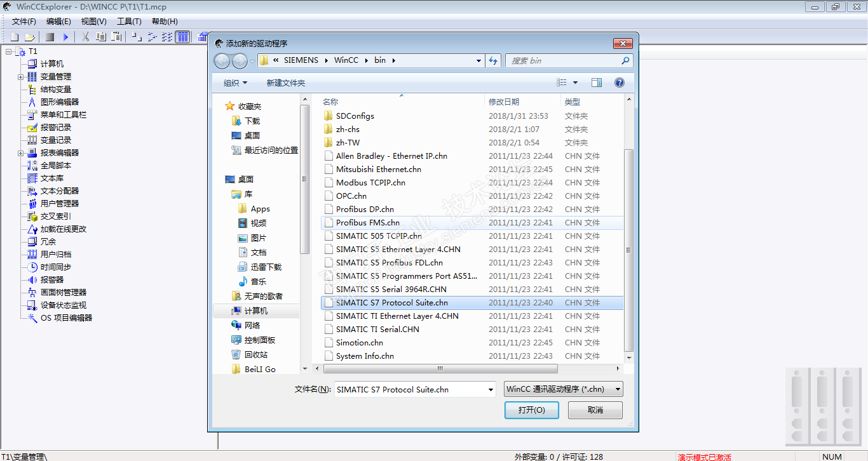
Task: Switch to list view in WinCC toolbar
Action: pos(167,37)
